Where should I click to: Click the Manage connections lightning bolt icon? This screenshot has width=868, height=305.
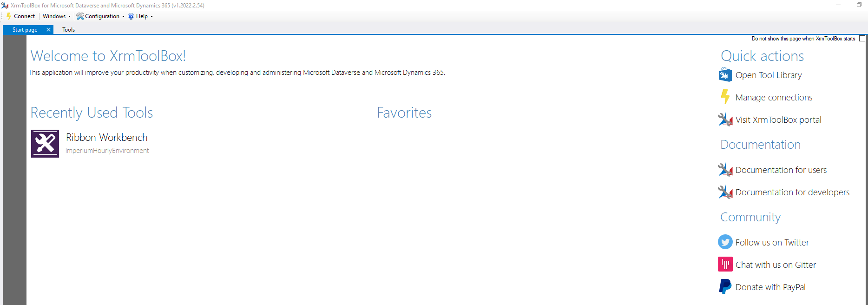click(725, 97)
